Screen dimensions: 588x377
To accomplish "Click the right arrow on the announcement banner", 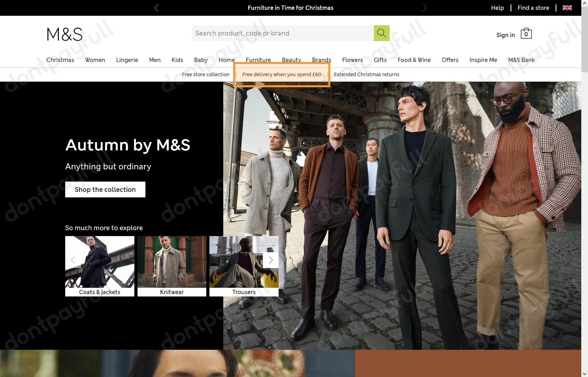I will pos(425,8).
